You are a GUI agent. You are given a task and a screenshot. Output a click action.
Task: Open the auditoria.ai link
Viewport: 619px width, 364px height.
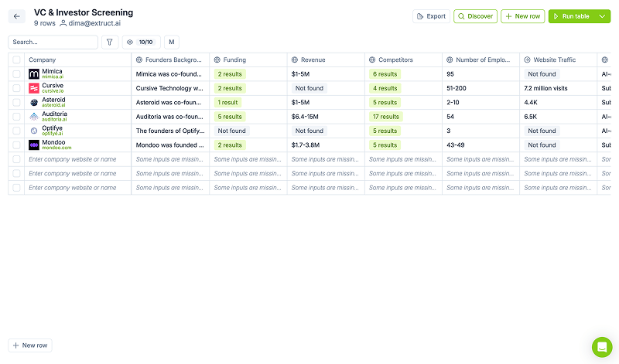click(54, 120)
